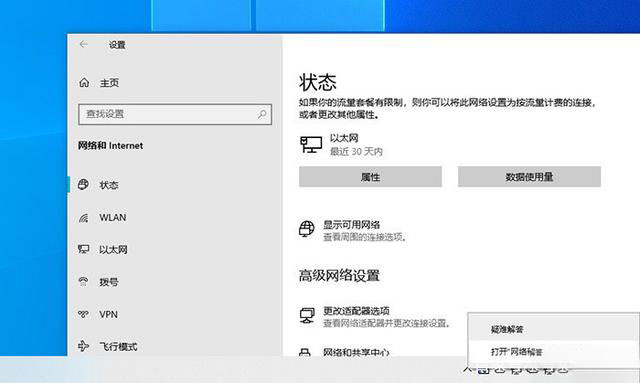Go back using the Settings arrow
Viewport: 640px width, 383px height.
(x=84, y=44)
